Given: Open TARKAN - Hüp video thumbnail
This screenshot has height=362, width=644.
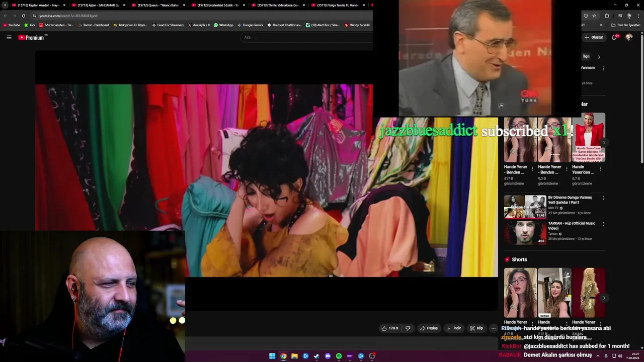Looking at the screenshot, I should coord(525,232).
